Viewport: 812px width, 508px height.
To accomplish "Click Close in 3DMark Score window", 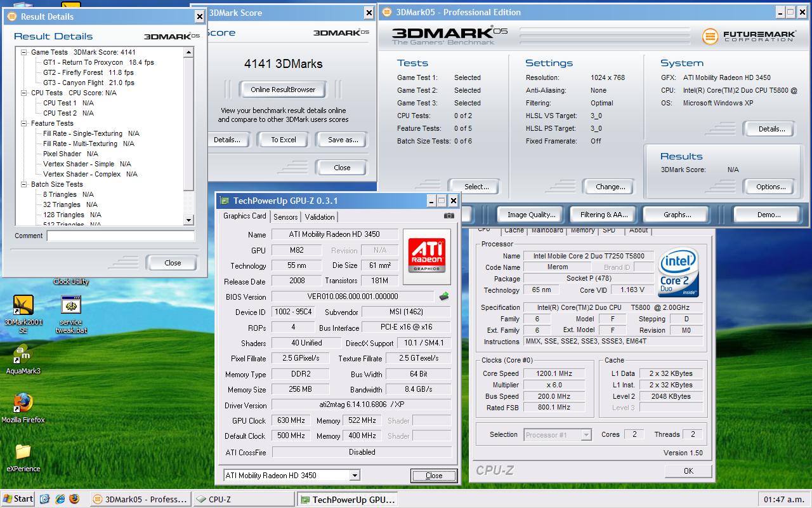I will point(342,168).
